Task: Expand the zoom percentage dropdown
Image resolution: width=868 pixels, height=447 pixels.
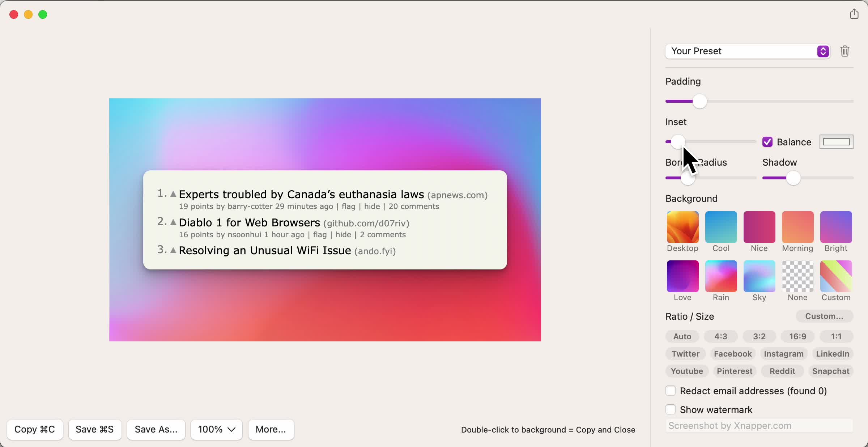Action: click(x=216, y=429)
